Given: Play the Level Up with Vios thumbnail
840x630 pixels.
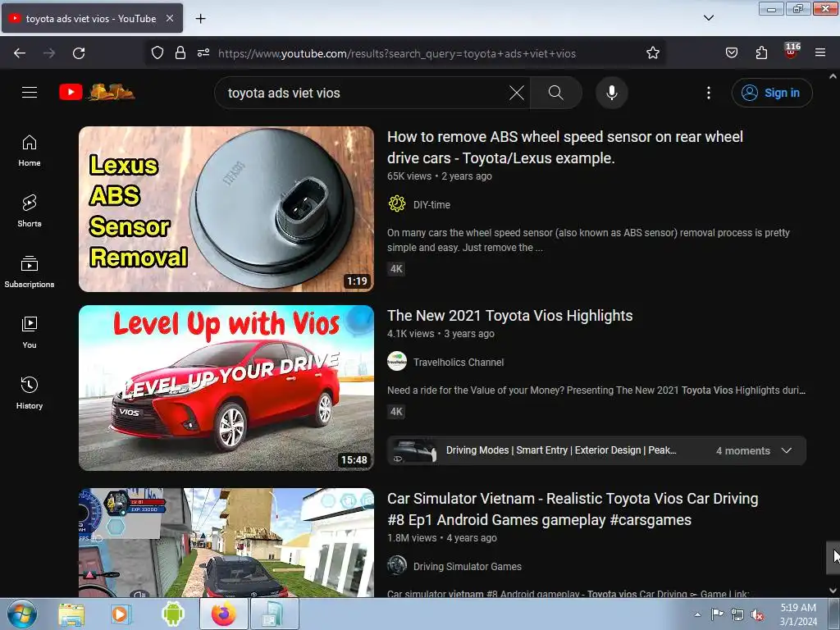Looking at the screenshot, I should coord(226,388).
